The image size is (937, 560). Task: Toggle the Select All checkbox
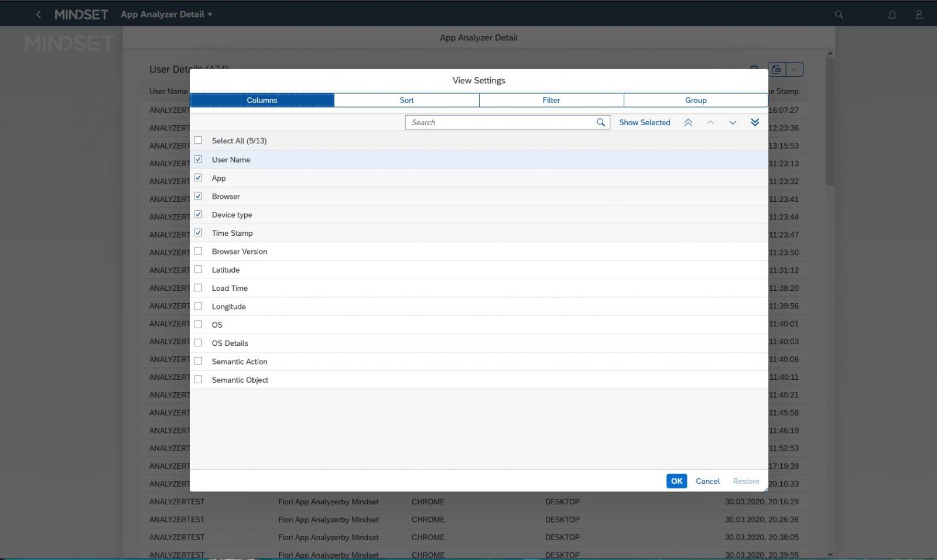coord(198,140)
